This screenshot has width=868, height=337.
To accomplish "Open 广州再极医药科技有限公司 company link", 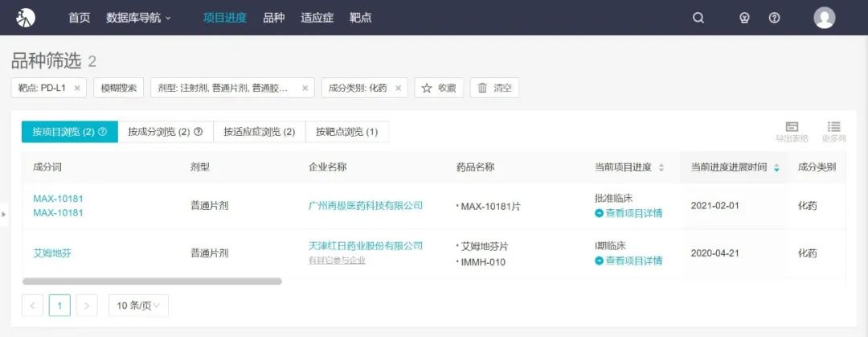I will coord(366,206).
